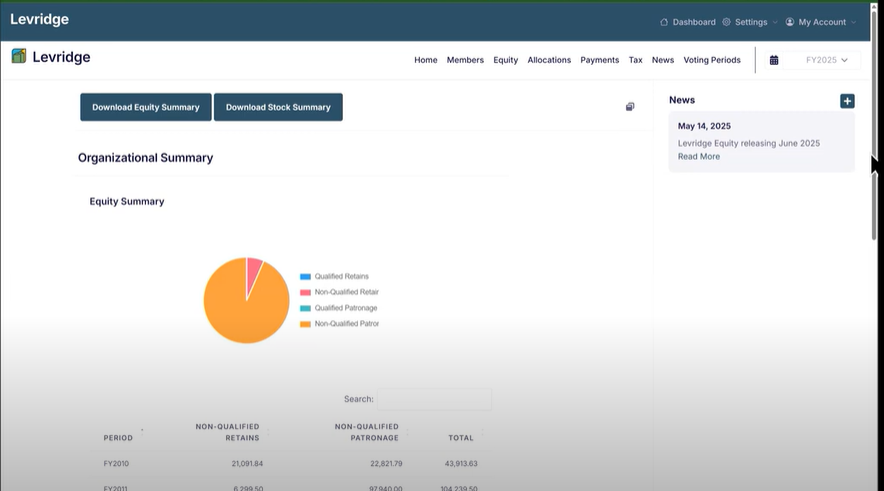This screenshot has height=491, width=884.
Task: Select the 21,091.84 value cell
Action: pyautogui.click(x=247, y=463)
